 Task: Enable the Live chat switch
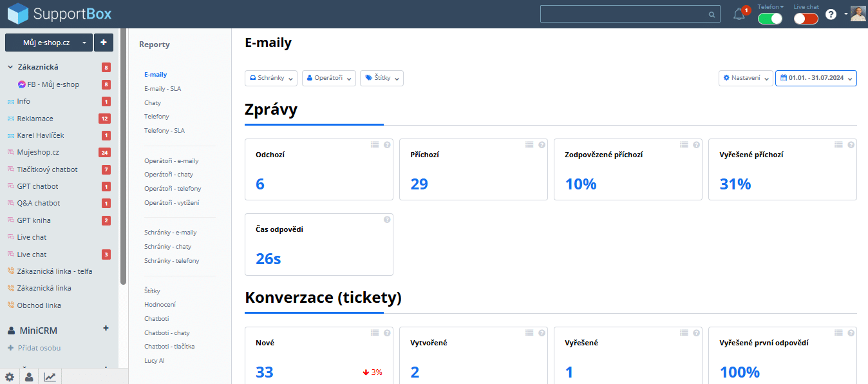(x=806, y=19)
